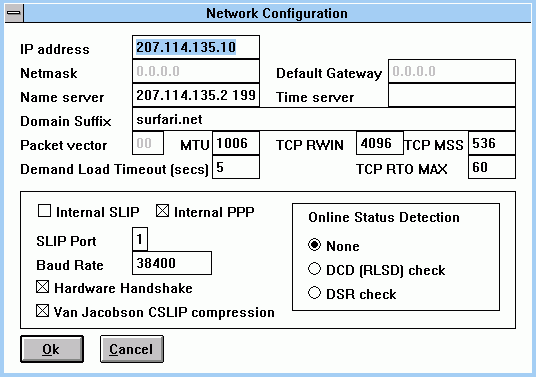Click the Baud Rate field

[172, 263]
